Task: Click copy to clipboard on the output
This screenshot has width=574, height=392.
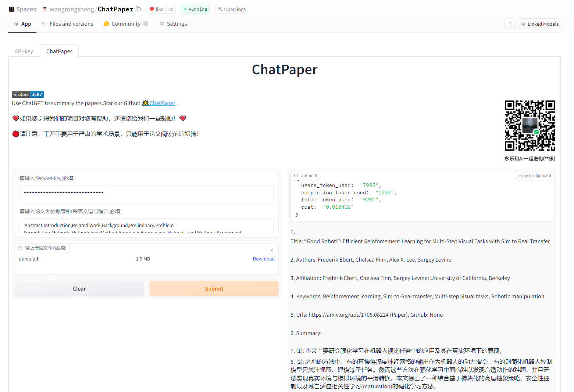Action: click(x=535, y=176)
